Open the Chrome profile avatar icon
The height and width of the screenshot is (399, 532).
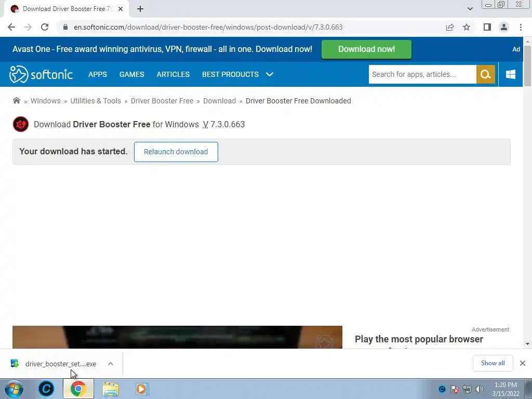point(504,27)
